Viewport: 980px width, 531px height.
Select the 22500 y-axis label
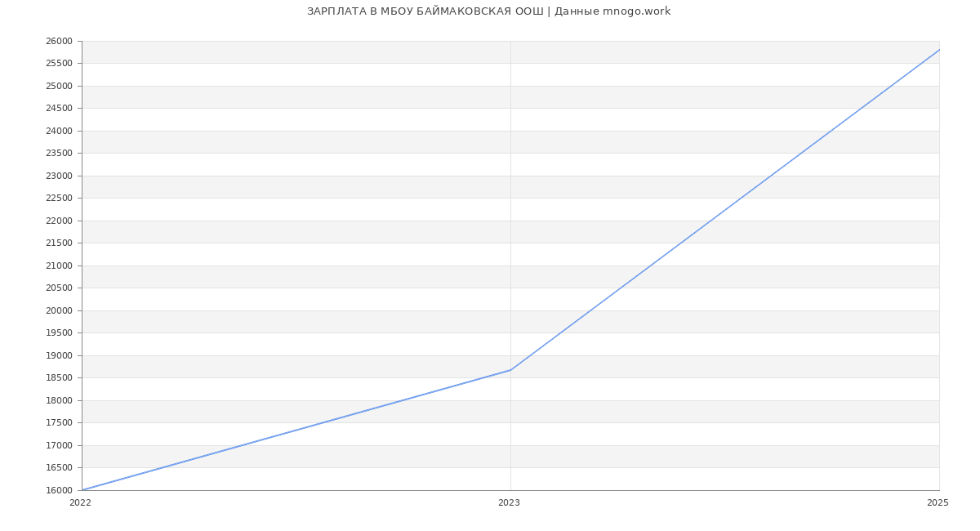pos(59,199)
